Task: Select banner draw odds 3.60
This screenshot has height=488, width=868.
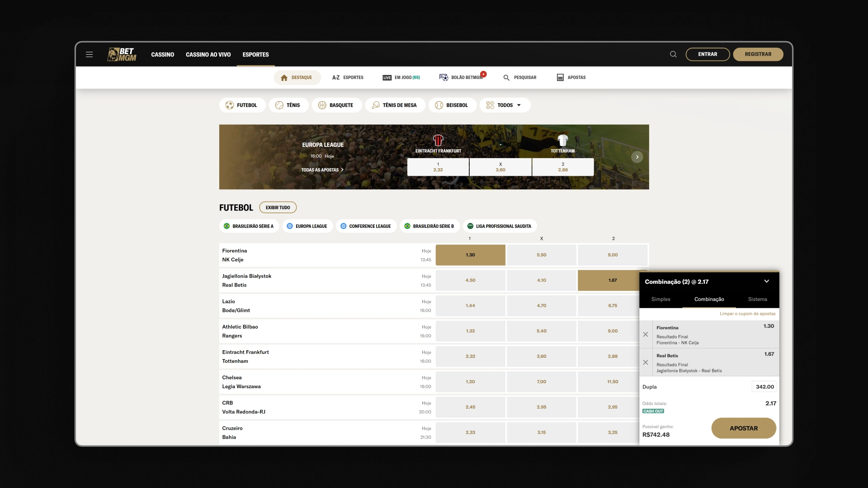Action: pyautogui.click(x=500, y=167)
